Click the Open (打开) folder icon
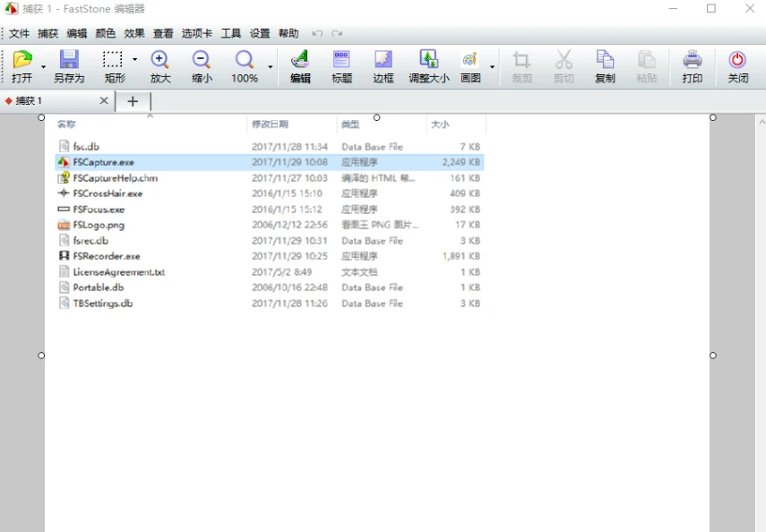 (22, 61)
